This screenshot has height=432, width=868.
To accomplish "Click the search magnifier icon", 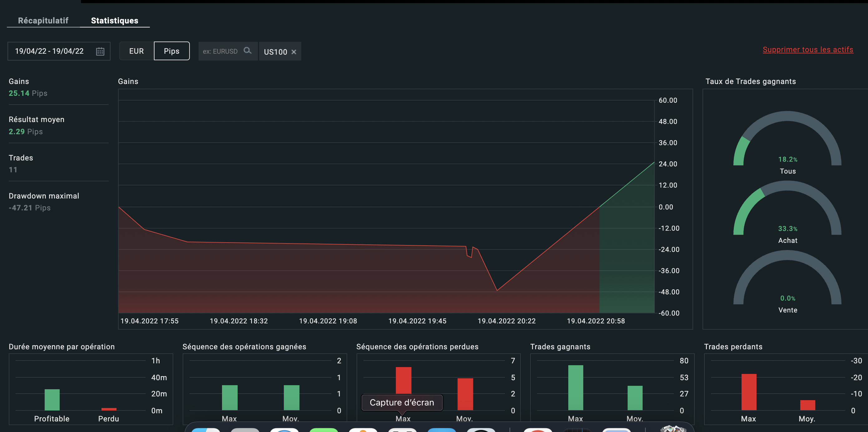I will coord(247,51).
